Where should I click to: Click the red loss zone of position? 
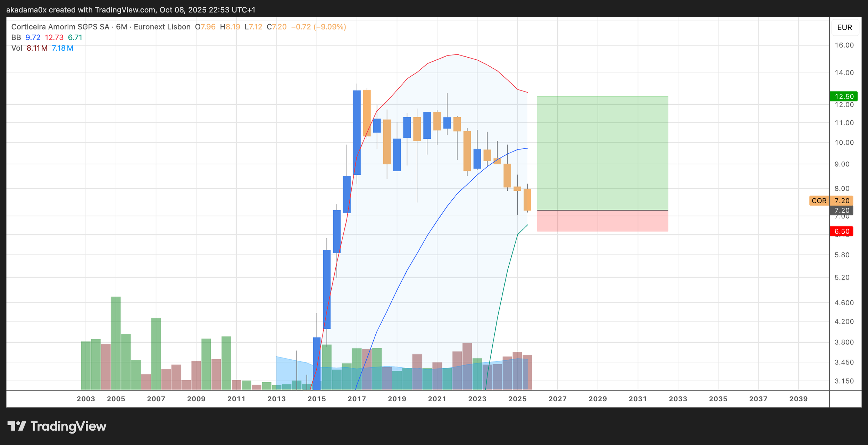point(602,221)
